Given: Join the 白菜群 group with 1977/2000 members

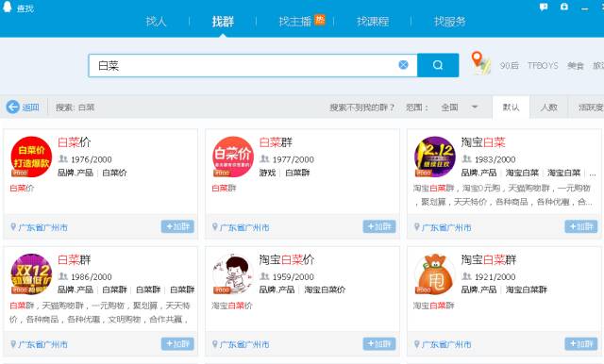Looking at the screenshot, I should click(x=379, y=226).
